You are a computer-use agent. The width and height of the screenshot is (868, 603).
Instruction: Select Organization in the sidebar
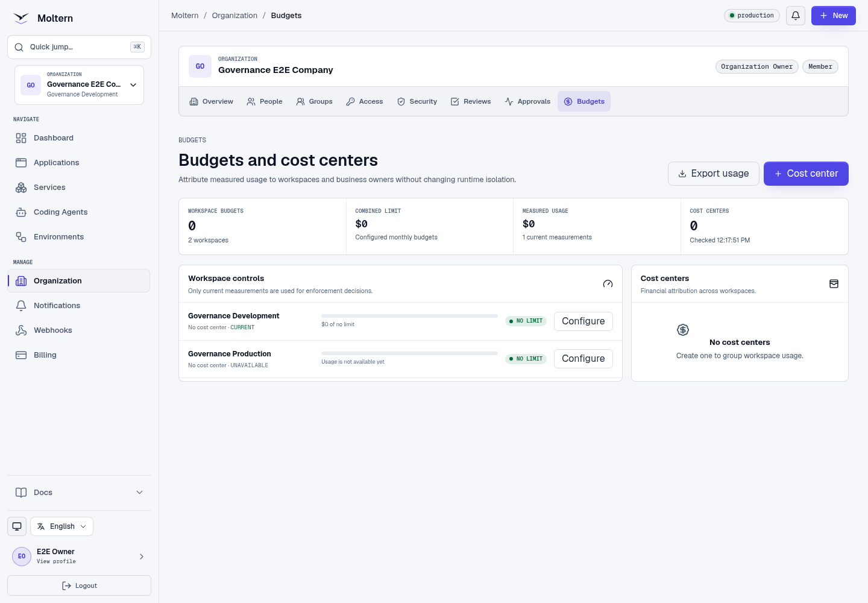79,281
